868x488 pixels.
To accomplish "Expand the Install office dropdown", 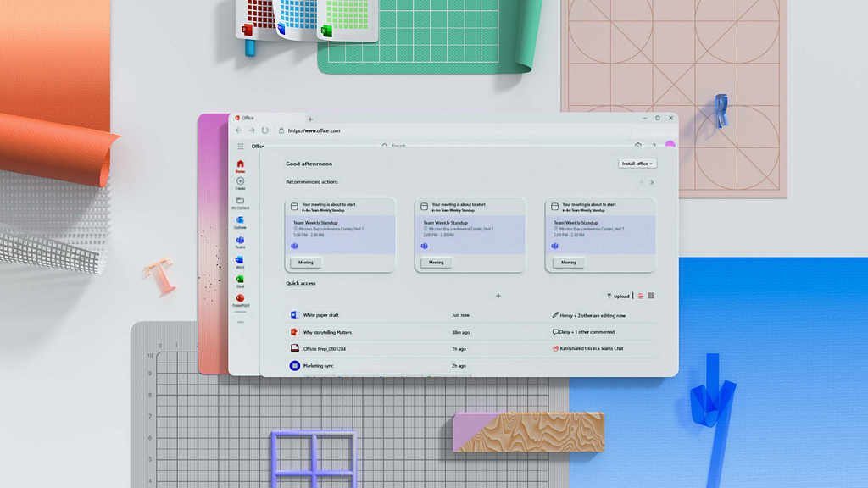I will (x=637, y=164).
